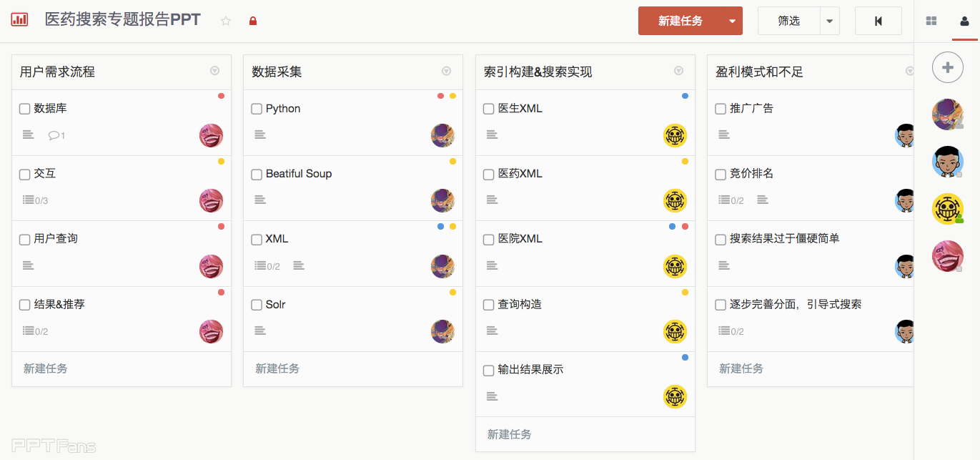The image size is (980, 460).
Task: Click the red 新建任务 button
Action: coord(680,21)
